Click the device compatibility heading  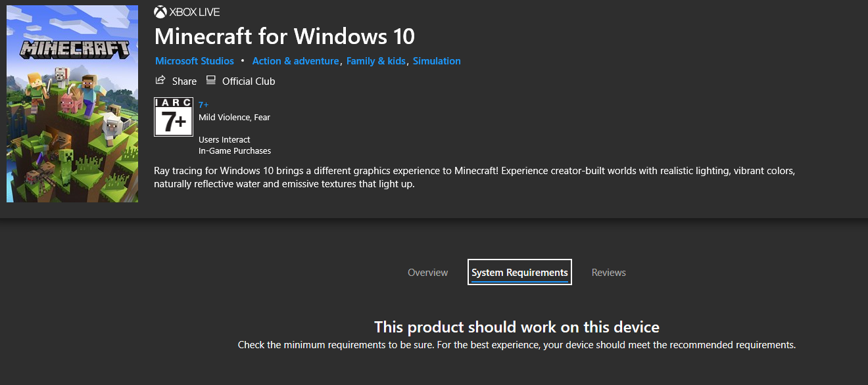click(x=517, y=327)
